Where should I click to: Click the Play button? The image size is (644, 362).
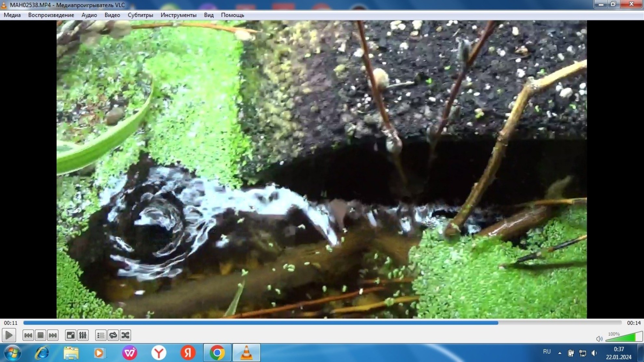9,335
